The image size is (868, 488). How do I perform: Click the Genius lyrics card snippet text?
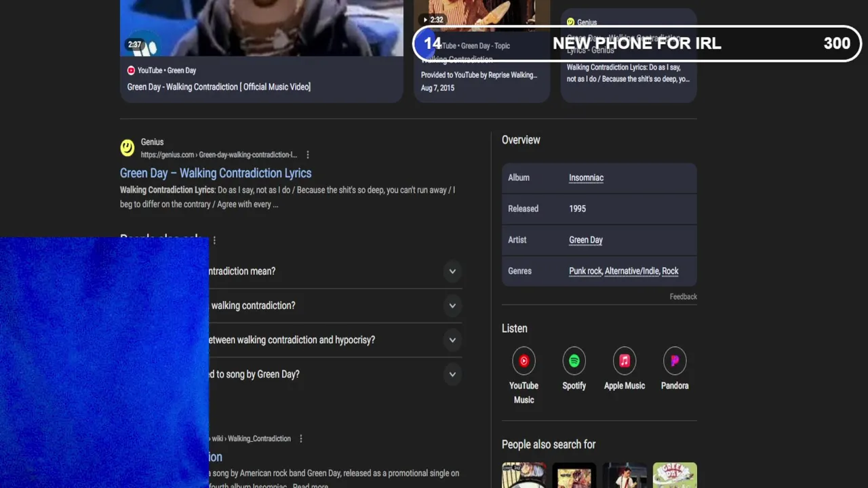628,73
